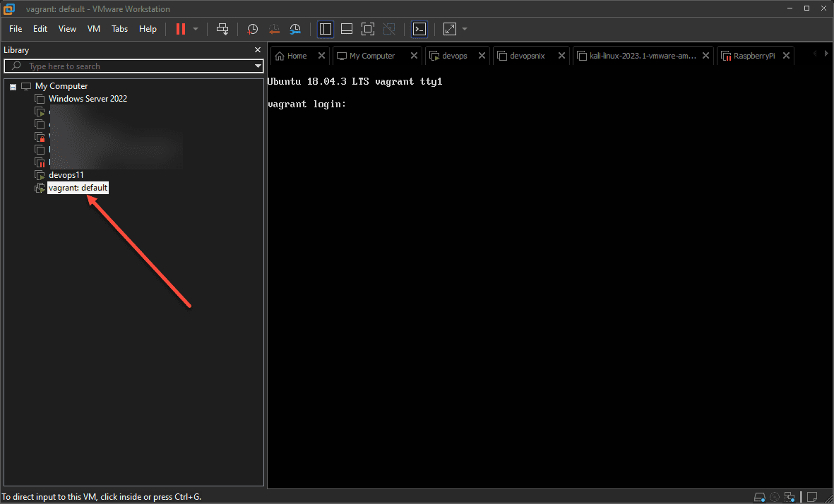Click the network adapter status bar icon
Image resolution: width=834 pixels, height=504 pixels.
790,497
